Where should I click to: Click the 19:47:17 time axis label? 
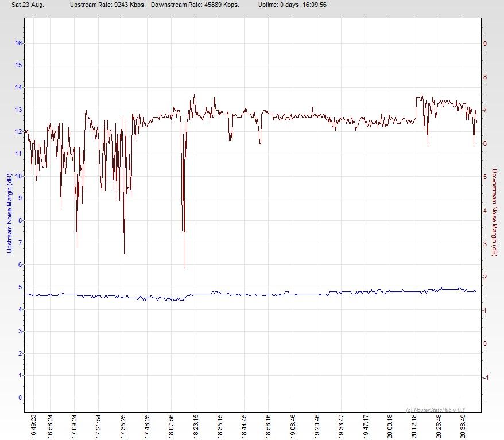tap(366, 426)
